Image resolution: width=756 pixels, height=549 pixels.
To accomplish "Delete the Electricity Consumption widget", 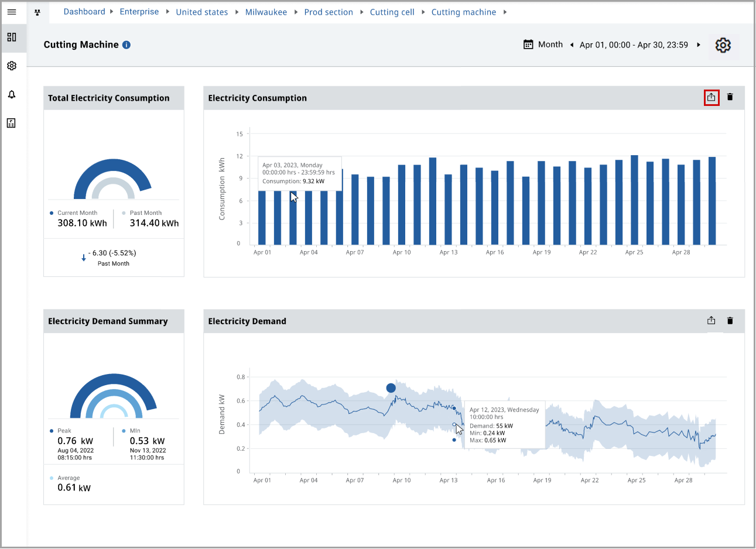I will point(730,97).
